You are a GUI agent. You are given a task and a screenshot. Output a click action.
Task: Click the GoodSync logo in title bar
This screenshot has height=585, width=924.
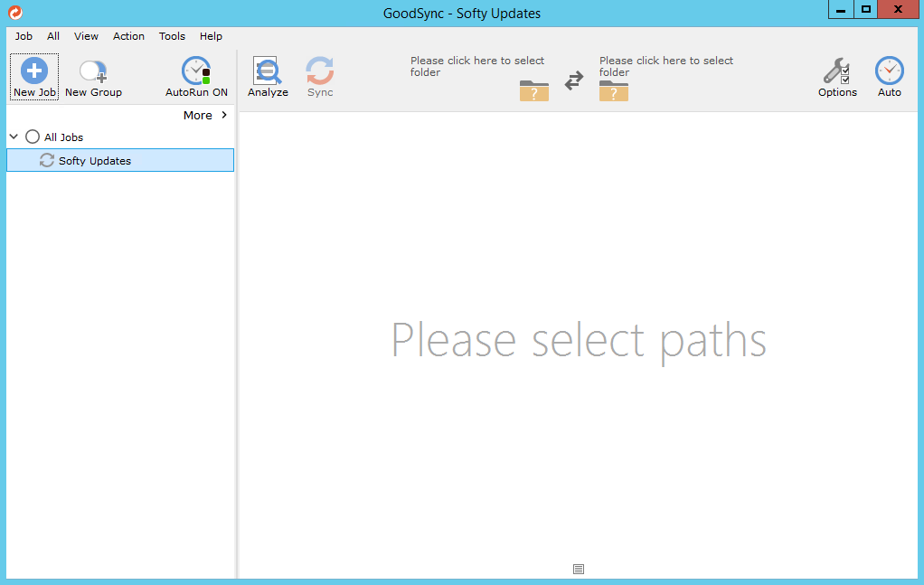point(15,13)
